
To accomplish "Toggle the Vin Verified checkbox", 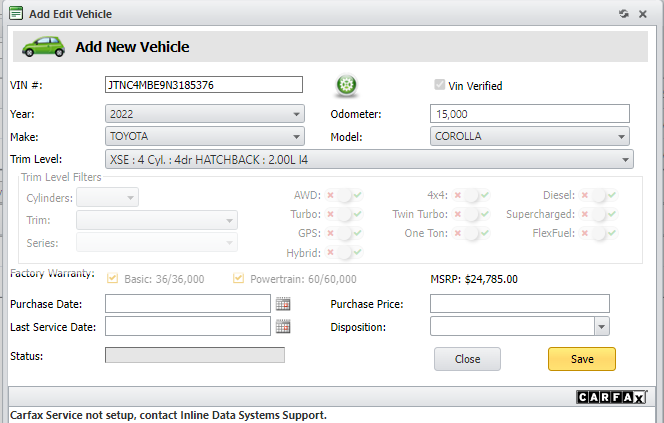I will coord(439,85).
